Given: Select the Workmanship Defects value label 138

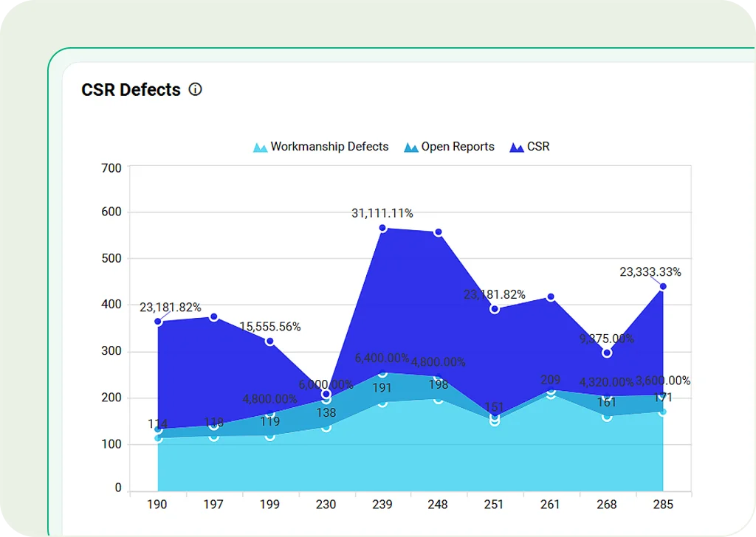Looking at the screenshot, I should coord(326,413).
